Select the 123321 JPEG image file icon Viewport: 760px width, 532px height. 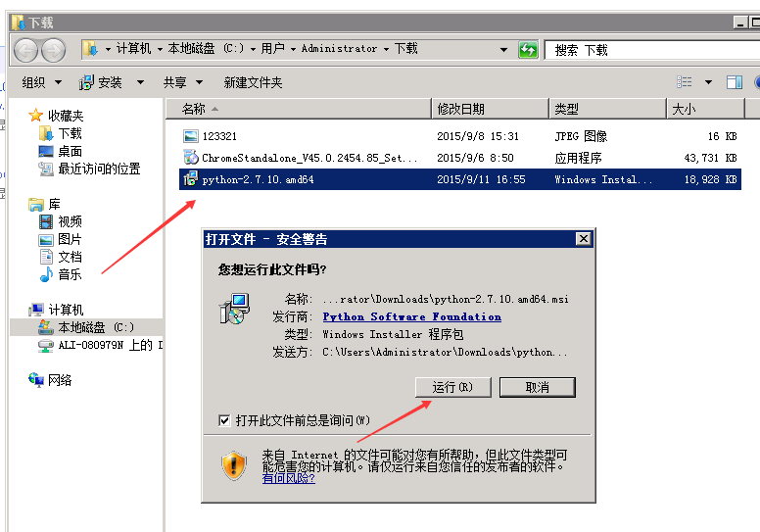pos(191,136)
